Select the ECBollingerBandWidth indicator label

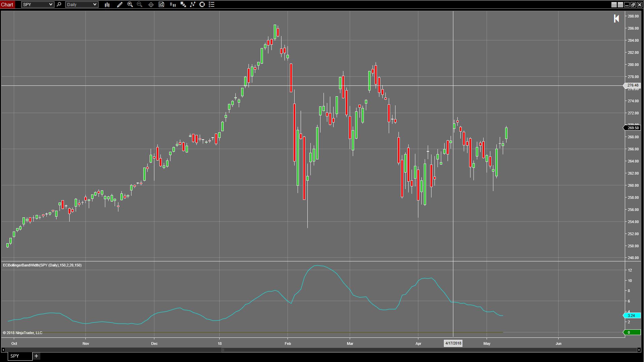(x=42, y=265)
